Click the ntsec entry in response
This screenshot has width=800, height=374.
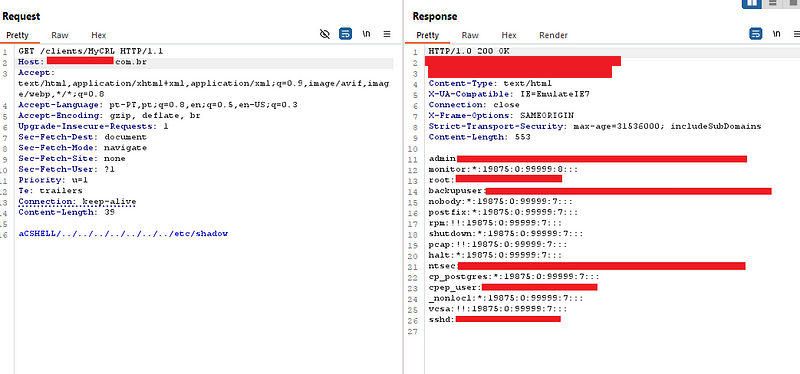coord(587,265)
